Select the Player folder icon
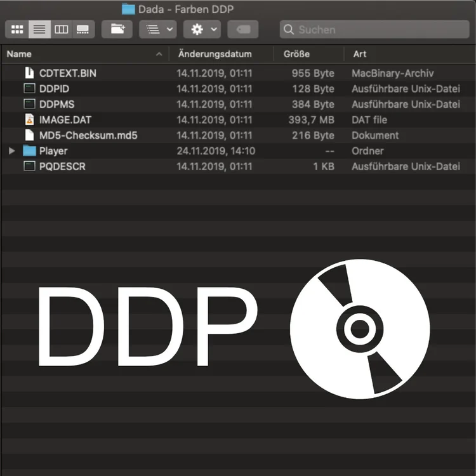 29,150
